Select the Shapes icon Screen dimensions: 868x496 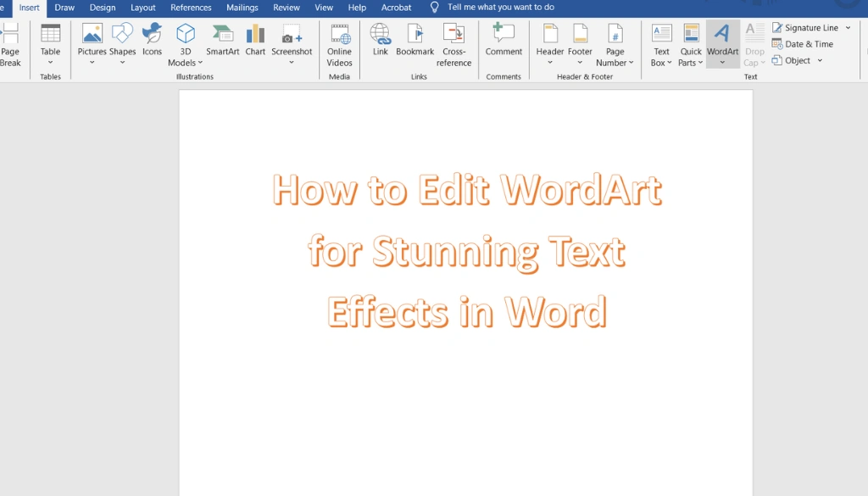click(x=122, y=33)
